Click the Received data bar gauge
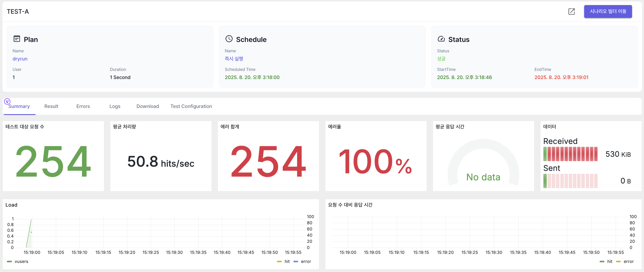The image size is (644, 272). pos(570,154)
